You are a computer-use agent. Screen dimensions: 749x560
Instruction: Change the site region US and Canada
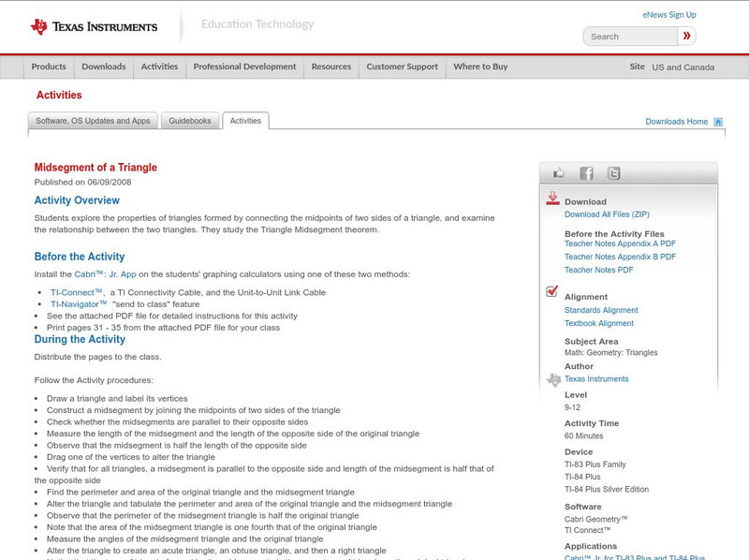click(x=683, y=67)
